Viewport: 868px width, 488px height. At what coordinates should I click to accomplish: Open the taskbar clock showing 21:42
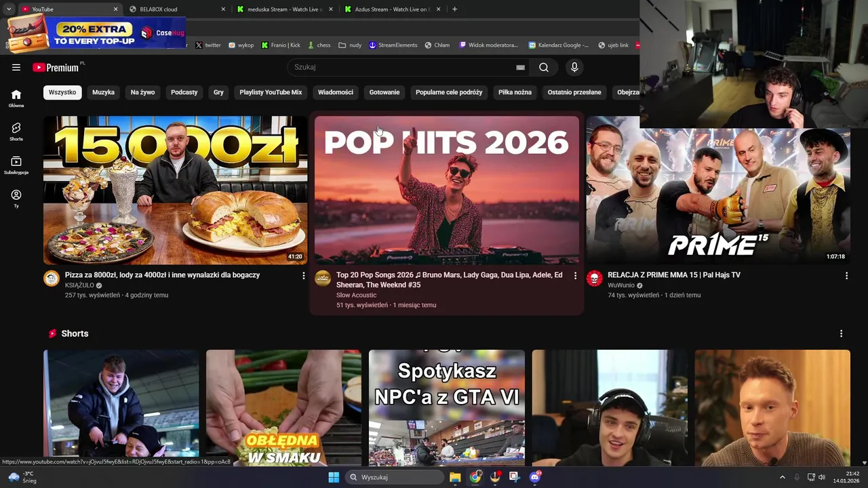click(x=846, y=477)
